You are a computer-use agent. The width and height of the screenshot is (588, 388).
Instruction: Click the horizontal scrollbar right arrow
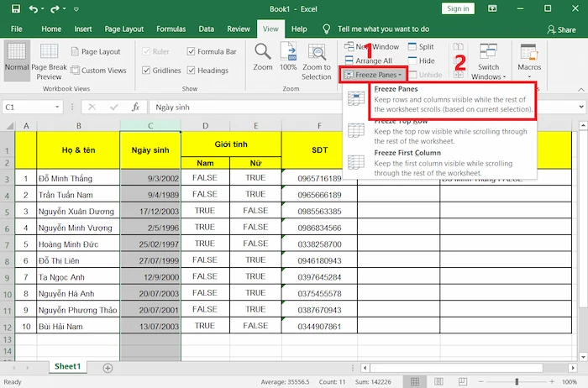point(572,368)
